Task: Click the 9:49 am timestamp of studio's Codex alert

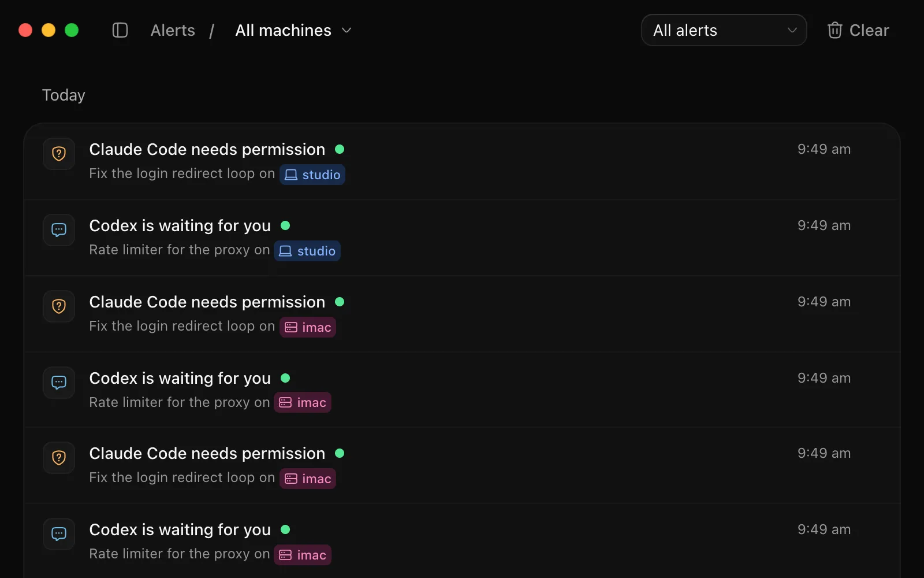Action: tap(824, 225)
